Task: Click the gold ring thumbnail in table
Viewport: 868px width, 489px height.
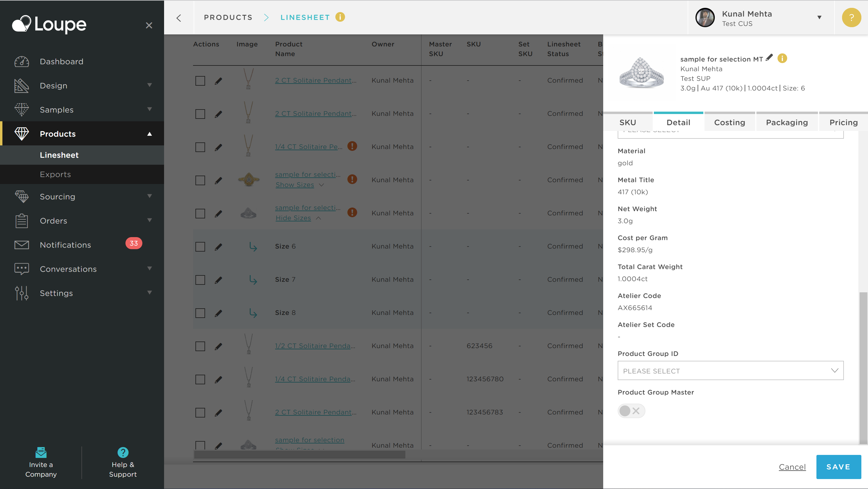Action: [x=249, y=179]
